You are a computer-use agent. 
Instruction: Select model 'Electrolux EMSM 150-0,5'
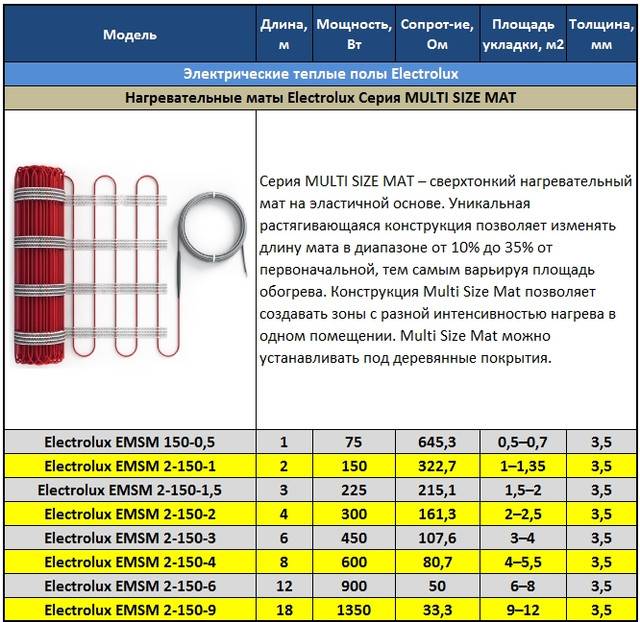pyautogui.click(x=130, y=442)
